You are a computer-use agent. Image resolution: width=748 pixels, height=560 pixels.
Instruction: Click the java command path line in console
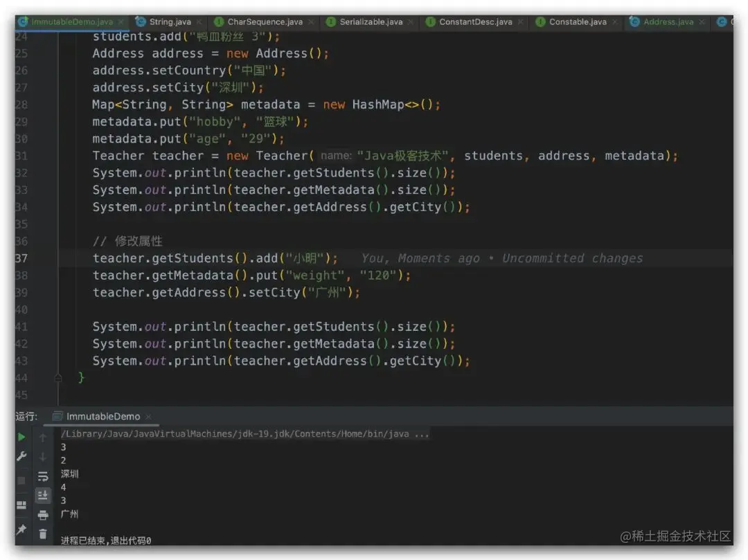(x=244, y=434)
